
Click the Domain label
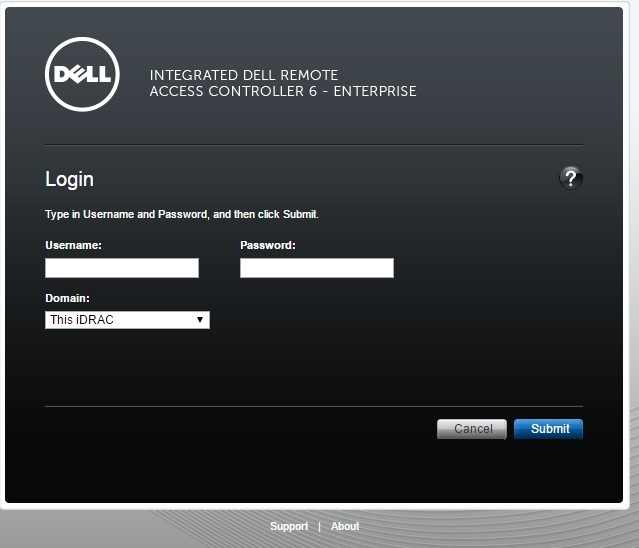(67, 298)
